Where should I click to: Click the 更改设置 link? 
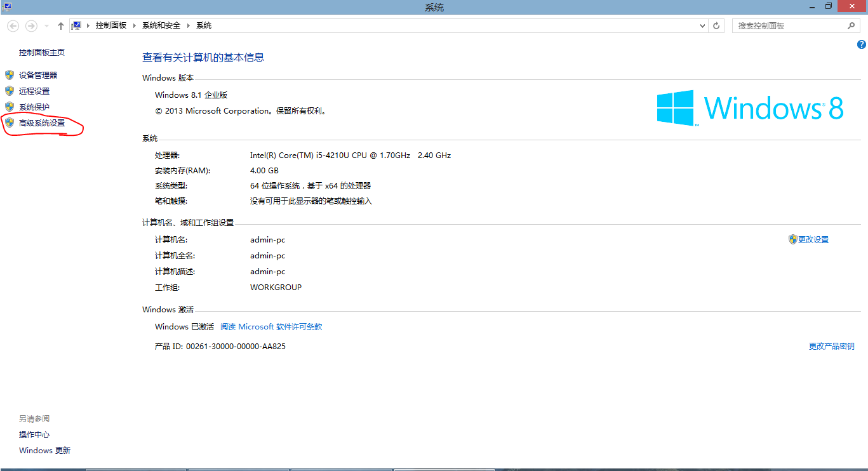click(x=813, y=240)
